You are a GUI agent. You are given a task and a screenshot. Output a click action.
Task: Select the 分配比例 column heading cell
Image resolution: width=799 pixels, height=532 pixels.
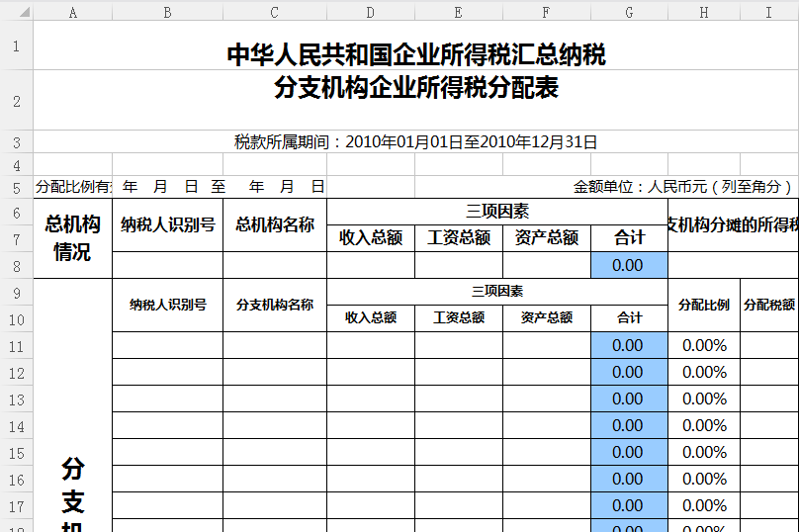click(x=703, y=305)
